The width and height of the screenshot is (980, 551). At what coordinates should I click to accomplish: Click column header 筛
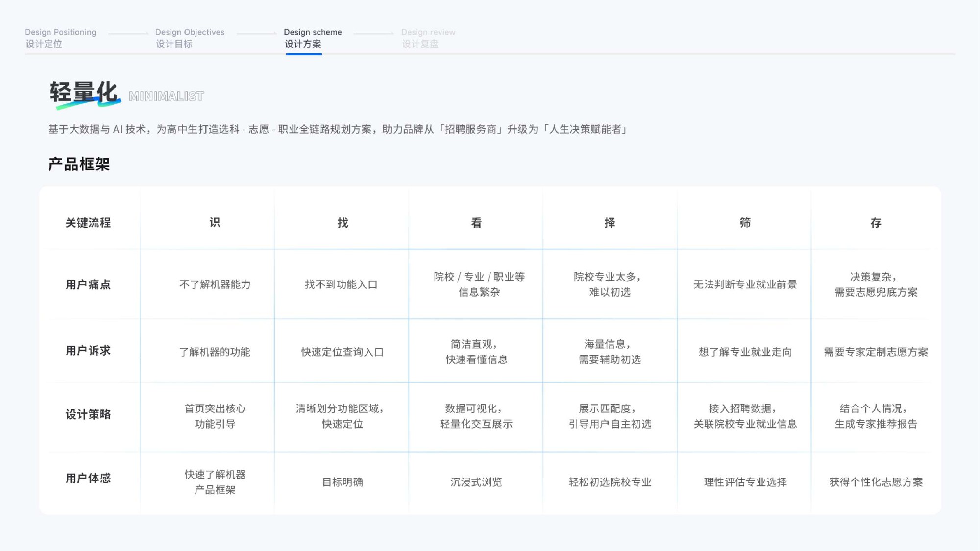pyautogui.click(x=745, y=223)
